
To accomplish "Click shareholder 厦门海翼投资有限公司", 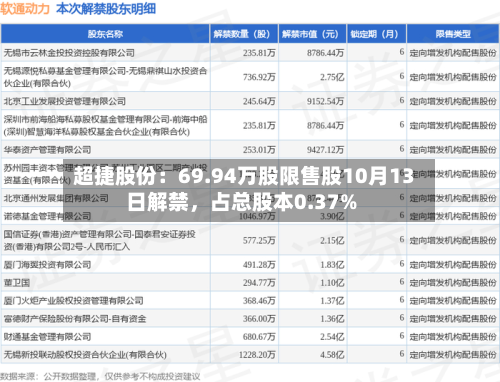I will [x=47, y=265].
